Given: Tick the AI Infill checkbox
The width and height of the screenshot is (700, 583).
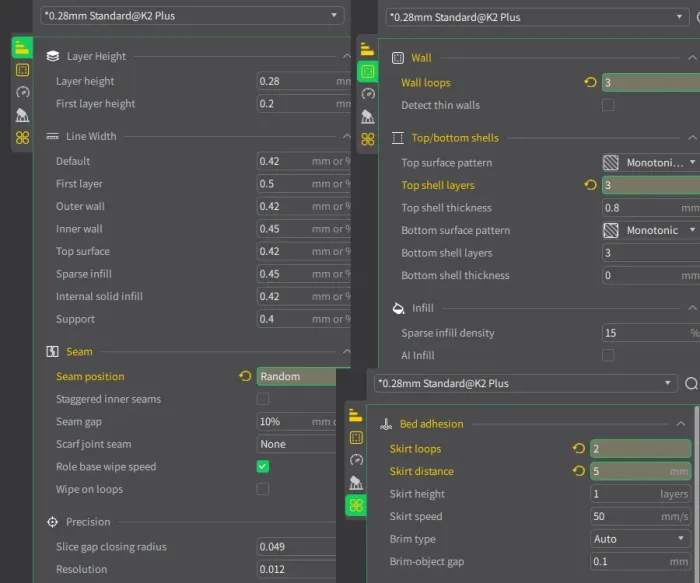Looking at the screenshot, I should pyautogui.click(x=608, y=355).
